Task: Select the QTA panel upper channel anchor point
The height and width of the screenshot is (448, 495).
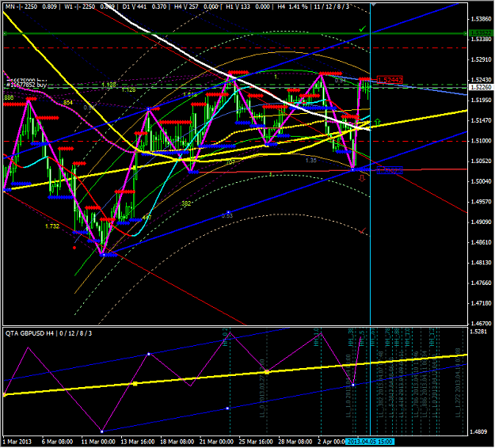Action: click(149, 354)
